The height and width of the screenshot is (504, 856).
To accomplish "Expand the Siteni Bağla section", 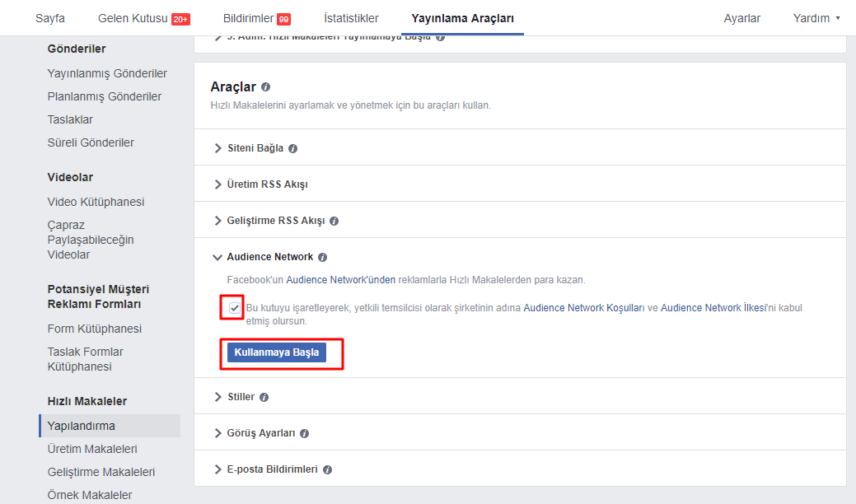I will pyautogui.click(x=255, y=148).
